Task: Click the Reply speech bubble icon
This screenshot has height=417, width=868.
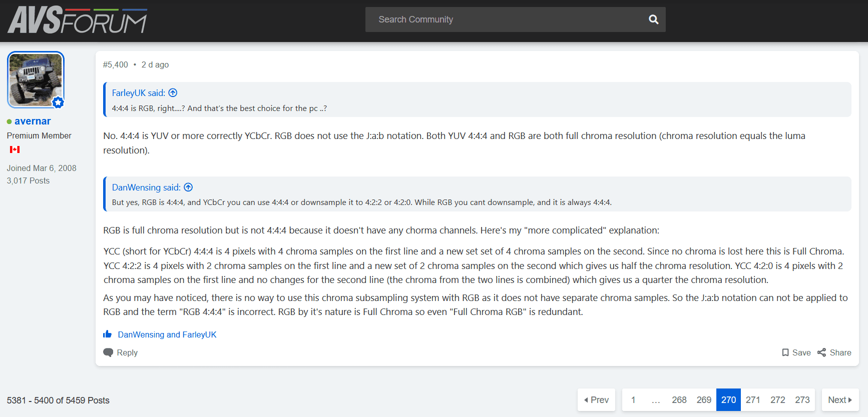Action: pos(108,352)
